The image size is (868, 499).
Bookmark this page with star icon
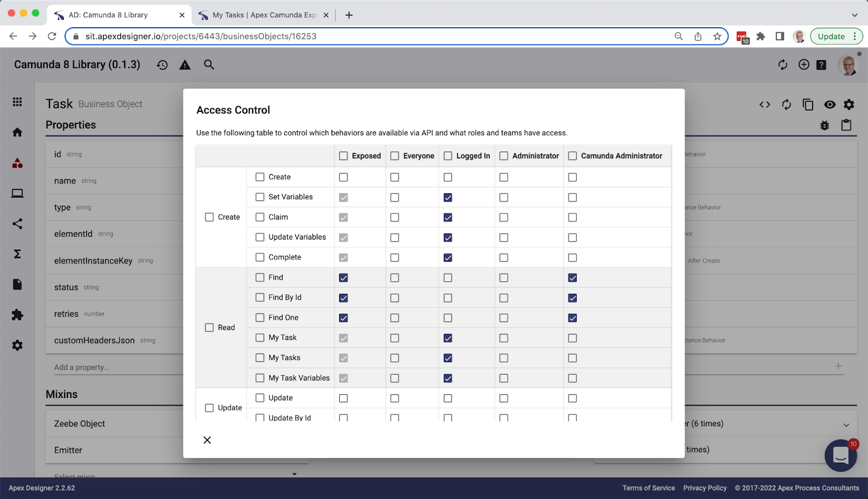pyautogui.click(x=717, y=36)
